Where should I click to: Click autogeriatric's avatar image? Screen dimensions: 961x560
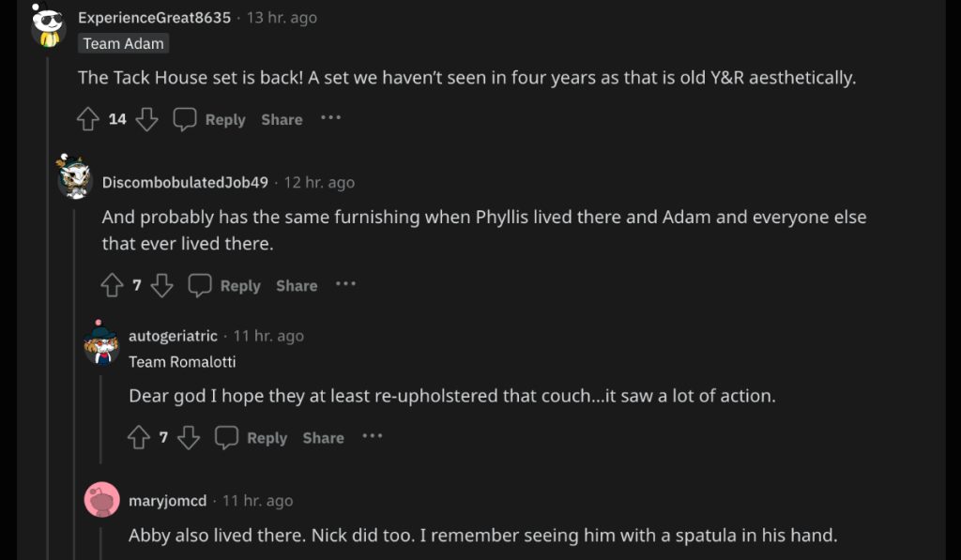tap(100, 343)
